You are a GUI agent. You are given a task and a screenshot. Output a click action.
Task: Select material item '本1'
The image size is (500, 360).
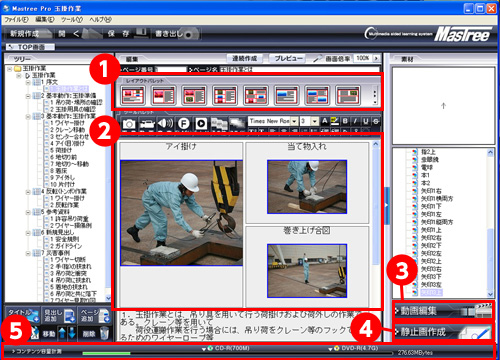point(425,175)
